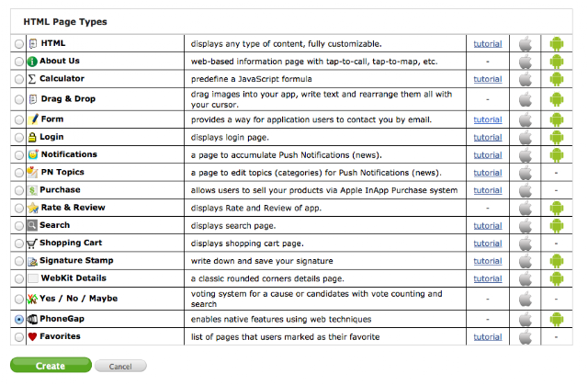Click the star icon for Rate & Review

(33, 208)
